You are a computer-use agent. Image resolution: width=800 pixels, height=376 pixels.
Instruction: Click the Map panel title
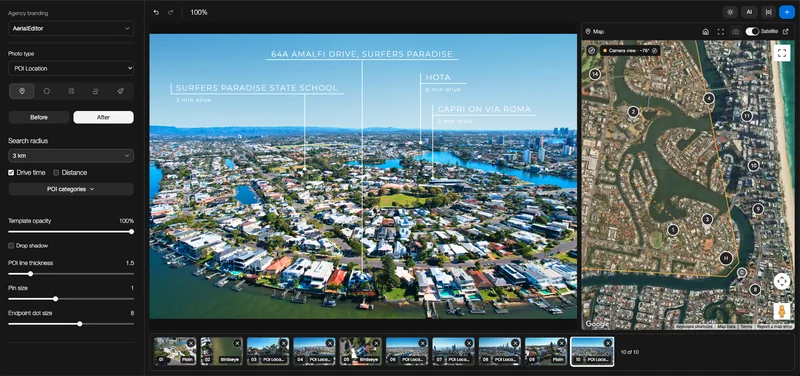(x=598, y=32)
